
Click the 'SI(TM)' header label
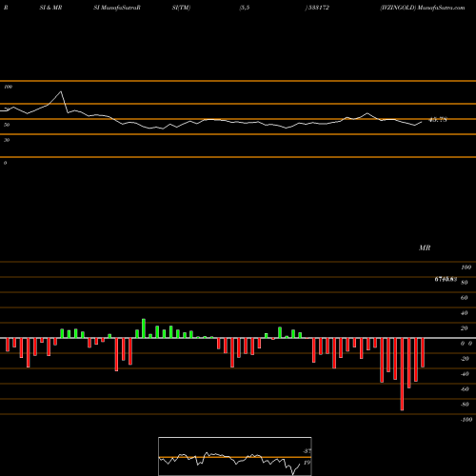181,8
